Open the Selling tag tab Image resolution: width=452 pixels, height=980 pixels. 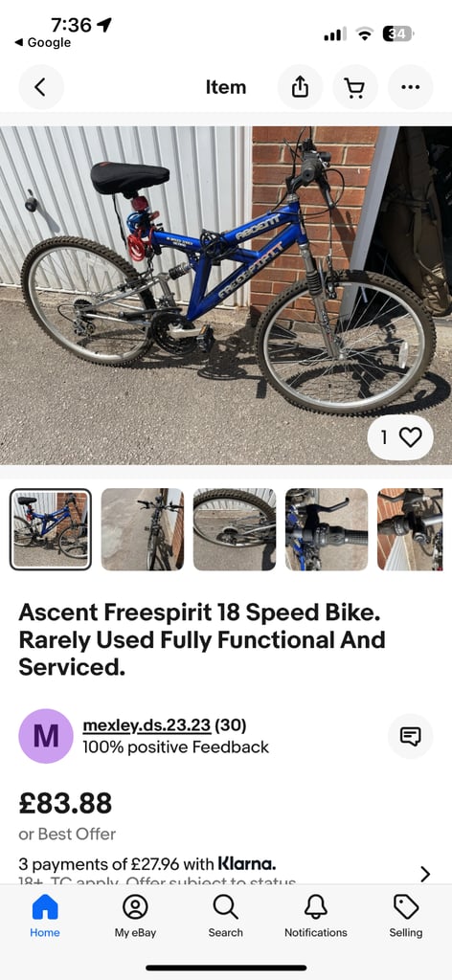pyautogui.click(x=406, y=916)
